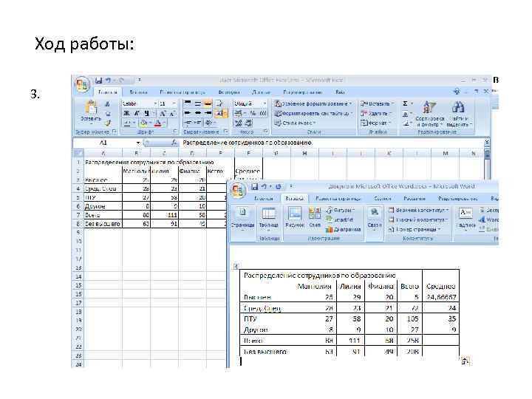Click the Paste (Вставить) button in Excel
The height and width of the screenshot is (399, 532).
[91, 112]
